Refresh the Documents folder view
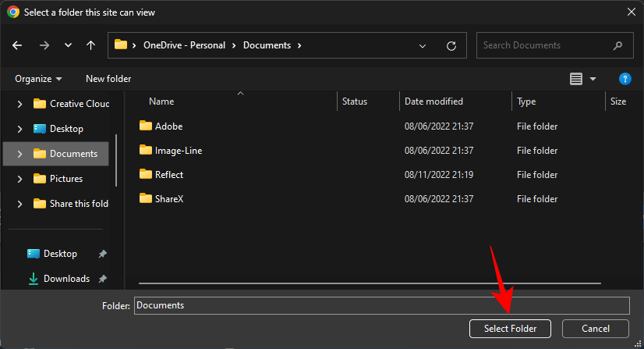644x349 pixels. (x=451, y=45)
